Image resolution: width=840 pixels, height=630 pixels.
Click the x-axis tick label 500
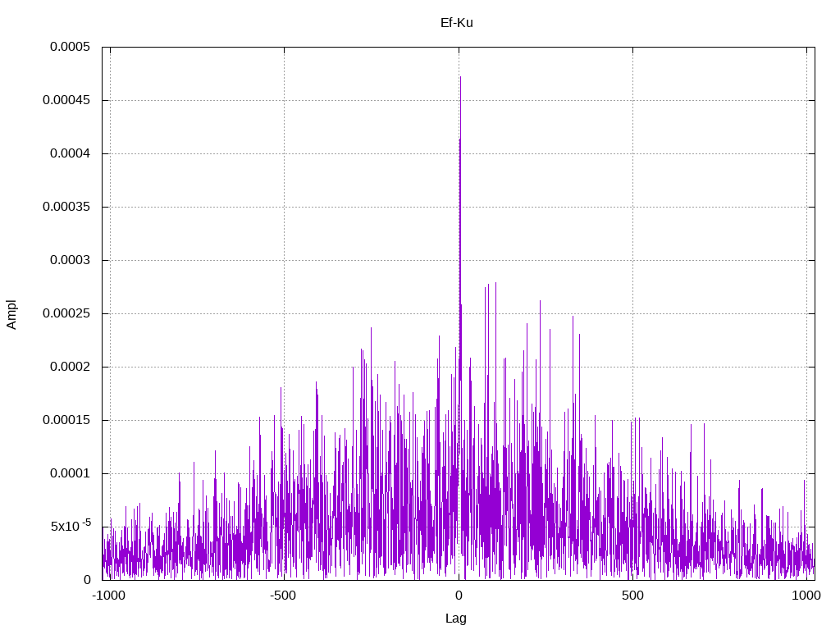click(632, 596)
